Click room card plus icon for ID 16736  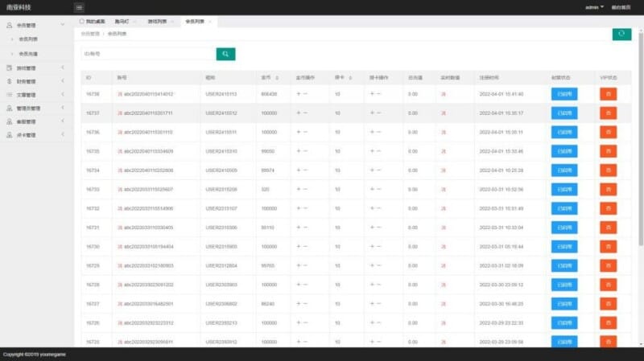[x=371, y=132]
